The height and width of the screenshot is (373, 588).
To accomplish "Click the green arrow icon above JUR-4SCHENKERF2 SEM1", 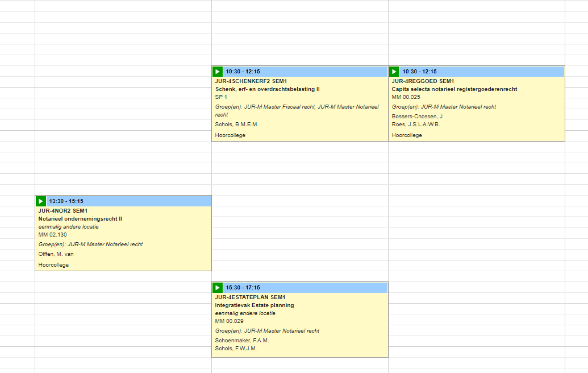I will (x=218, y=72).
